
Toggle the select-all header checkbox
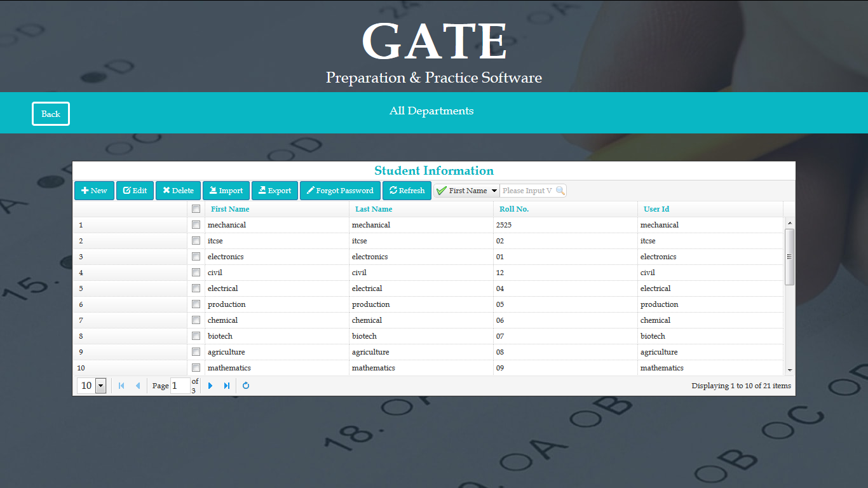196,209
